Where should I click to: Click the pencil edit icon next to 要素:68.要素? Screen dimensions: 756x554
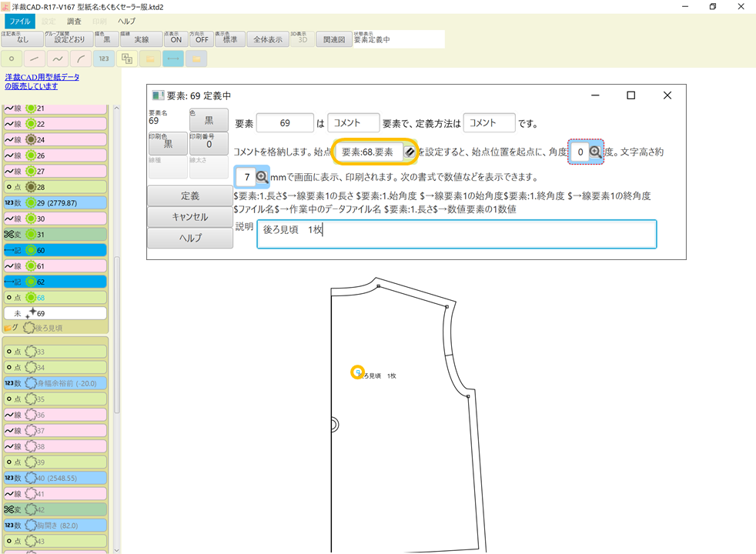point(411,152)
